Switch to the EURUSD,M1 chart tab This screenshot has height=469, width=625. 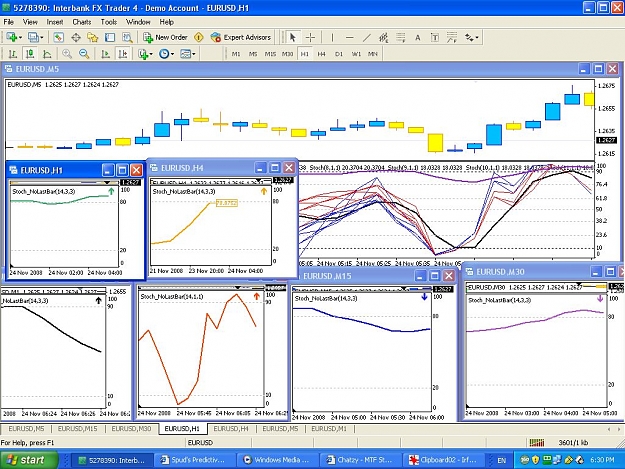point(329,429)
